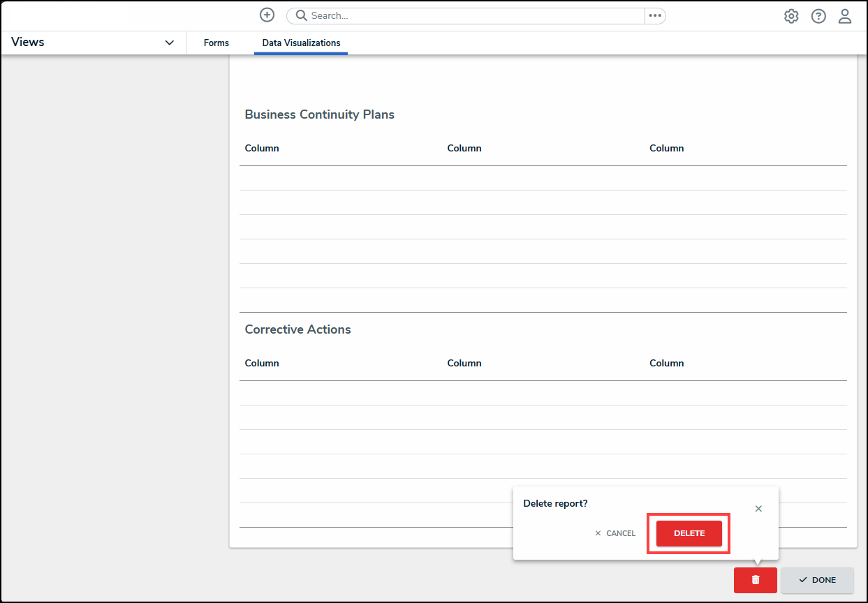Close the Delete report popup with X
The height and width of the screenshot is (603, 868).
click(x=758, y=509)
